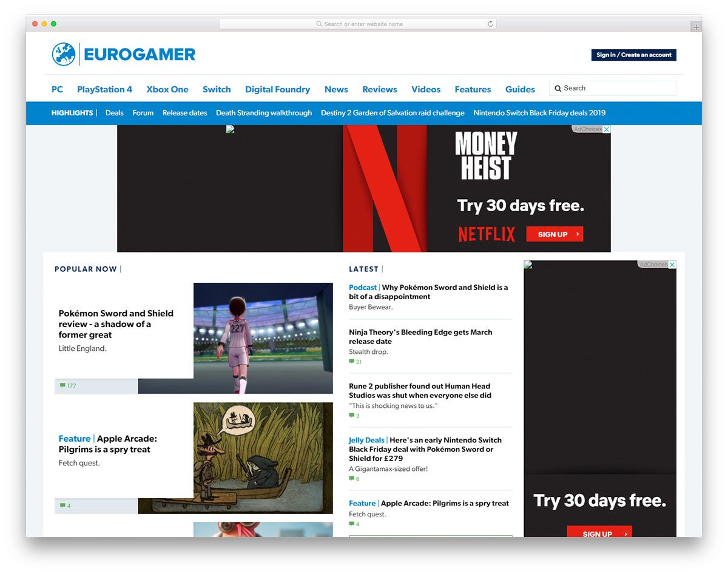Click the Podcast tag in Latest

363,288
